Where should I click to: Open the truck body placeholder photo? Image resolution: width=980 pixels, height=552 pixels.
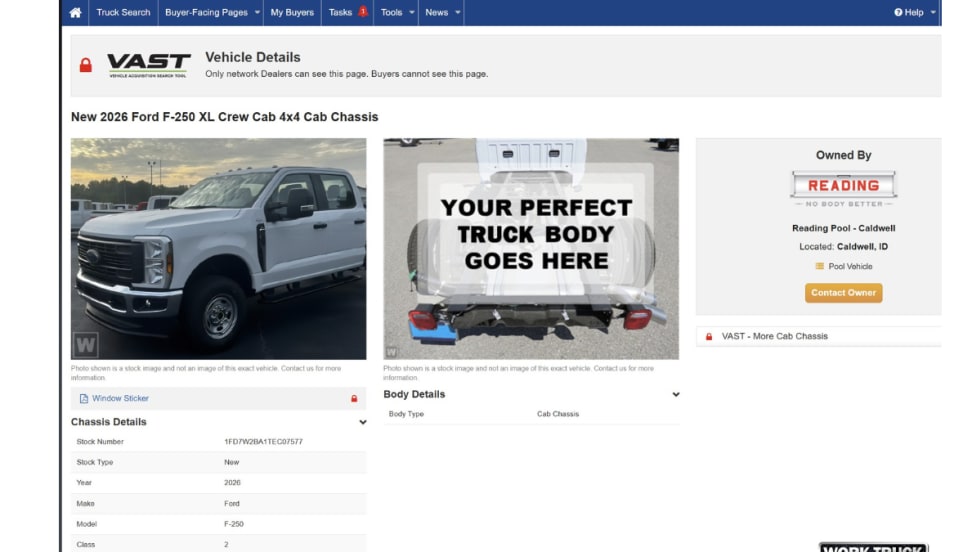click(x=531, y=249)
